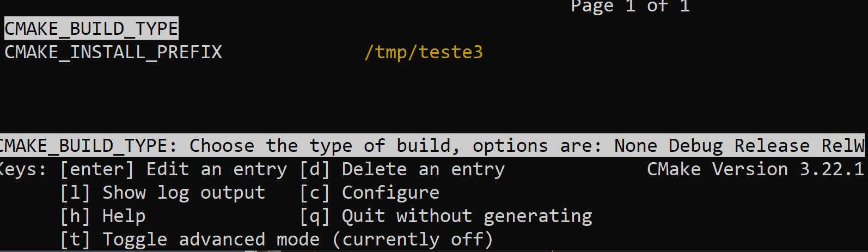This screenshot has height=252, width=868.
Task: Click the [d] key hint bracket
Action: [315, 170]
